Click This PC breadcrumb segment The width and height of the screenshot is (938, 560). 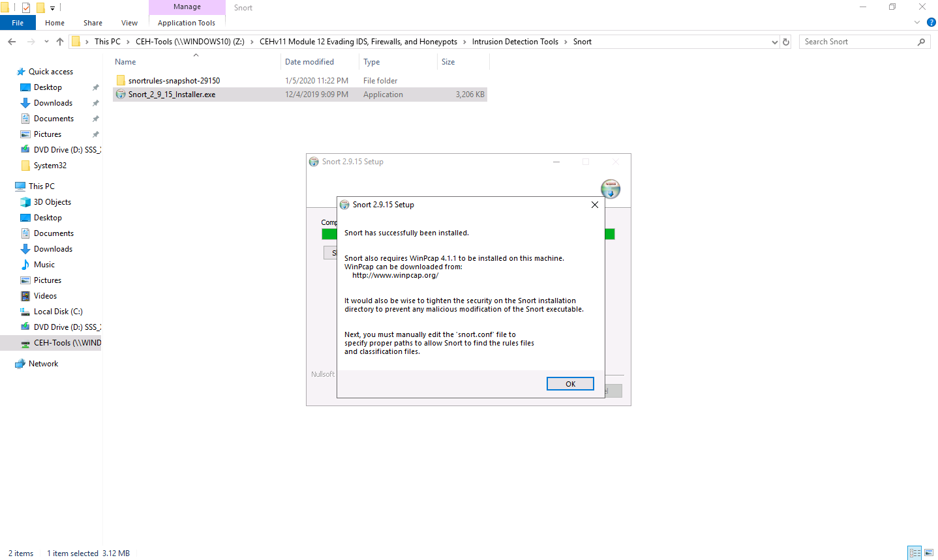pyautogui.click(x=108, y=42)
